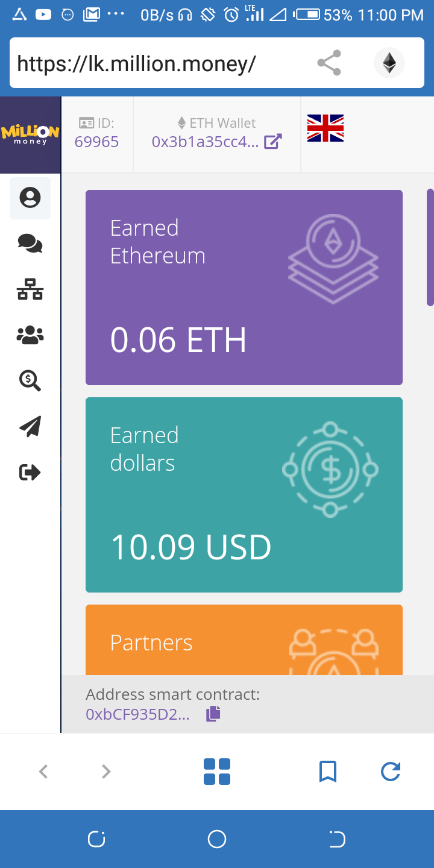Open the chat messages sidebar icon

pyautogui.click(x=30, y=244)
